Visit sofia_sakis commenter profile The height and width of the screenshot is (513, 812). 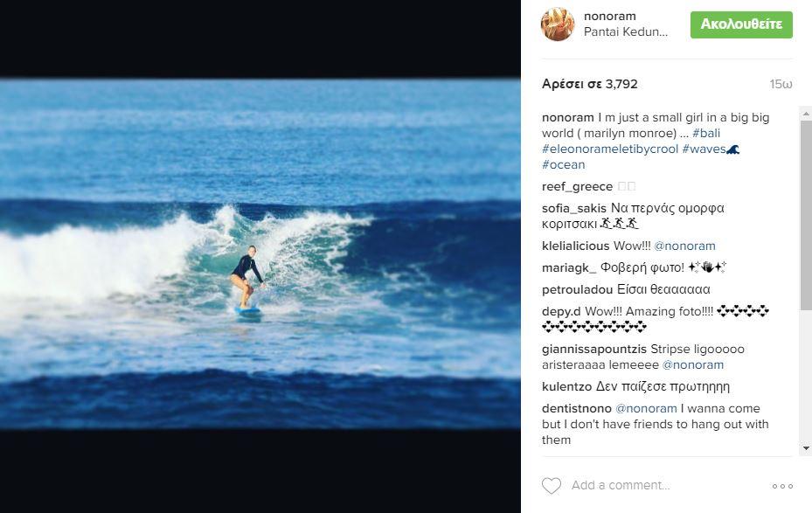click(572, 208)
